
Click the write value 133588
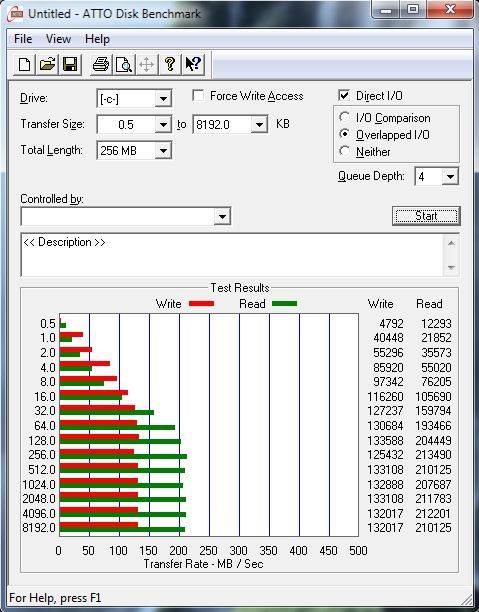[385, 441]
